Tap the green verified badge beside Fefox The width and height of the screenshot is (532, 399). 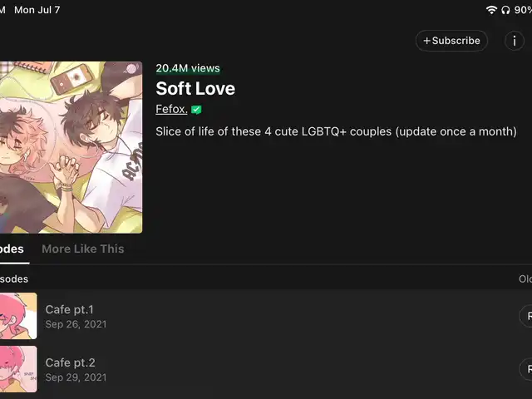[196, 110]
